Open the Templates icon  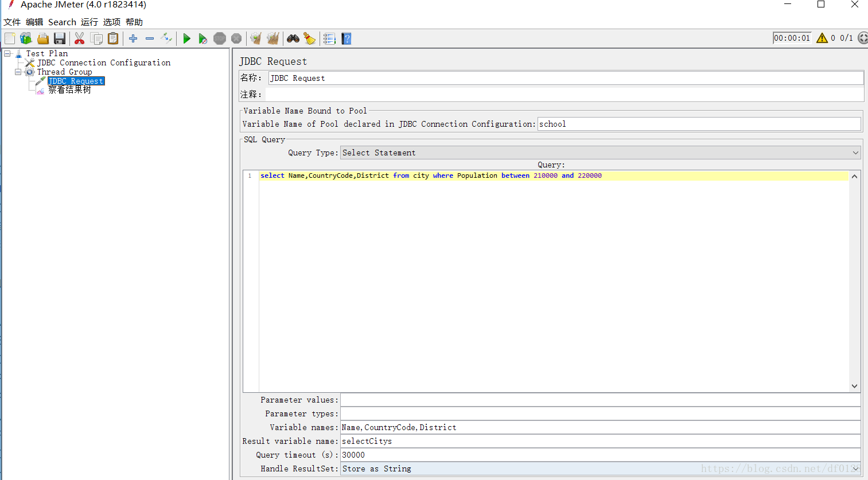click(x=26, y=38)
